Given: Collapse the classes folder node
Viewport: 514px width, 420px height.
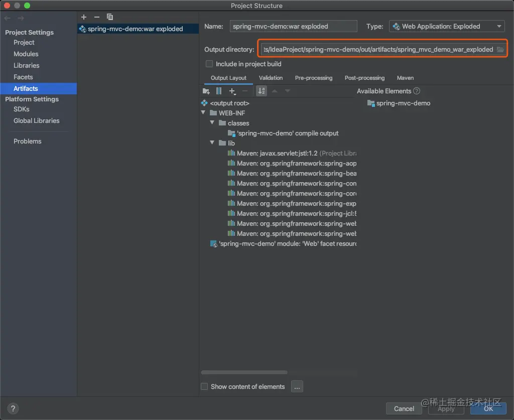Looking at the screenshot, I should point(212,123).
